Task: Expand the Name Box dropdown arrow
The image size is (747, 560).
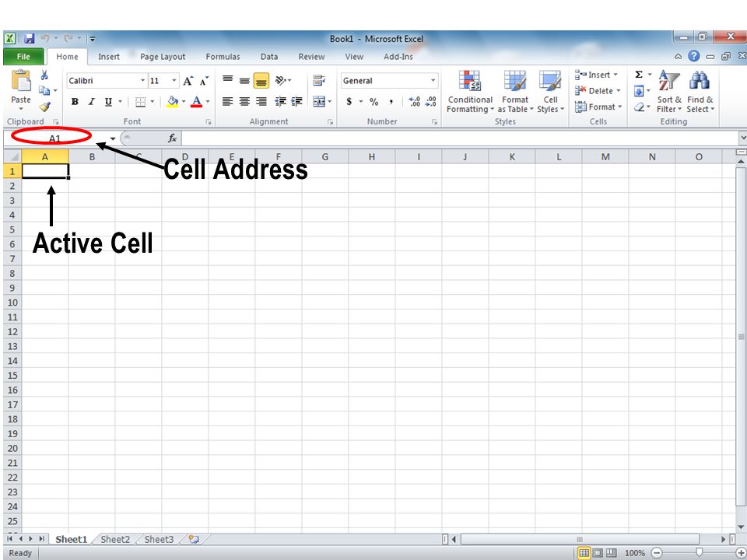Action: [x=113, y=138]
